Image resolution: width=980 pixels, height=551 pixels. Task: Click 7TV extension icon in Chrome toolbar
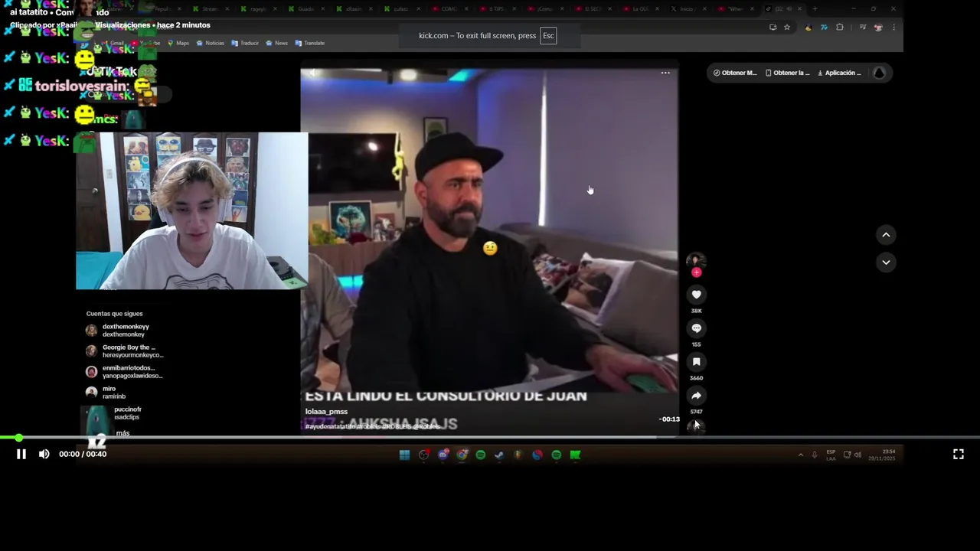pyautogui.click(x=824, y=28)
